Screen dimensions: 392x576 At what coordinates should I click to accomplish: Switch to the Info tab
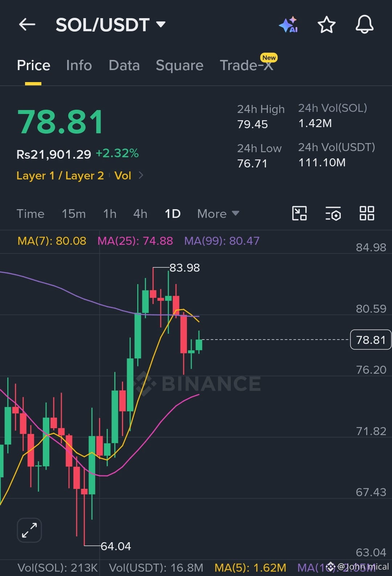click(79, 66)
